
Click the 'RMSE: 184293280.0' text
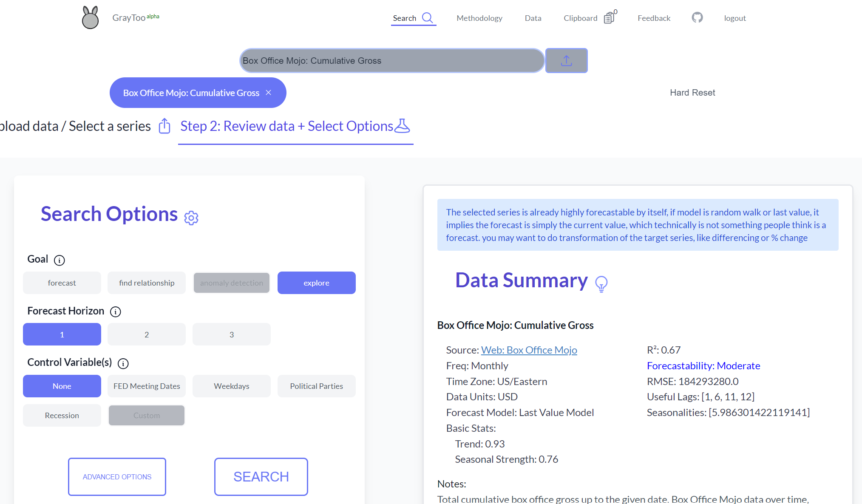[693, 382]
